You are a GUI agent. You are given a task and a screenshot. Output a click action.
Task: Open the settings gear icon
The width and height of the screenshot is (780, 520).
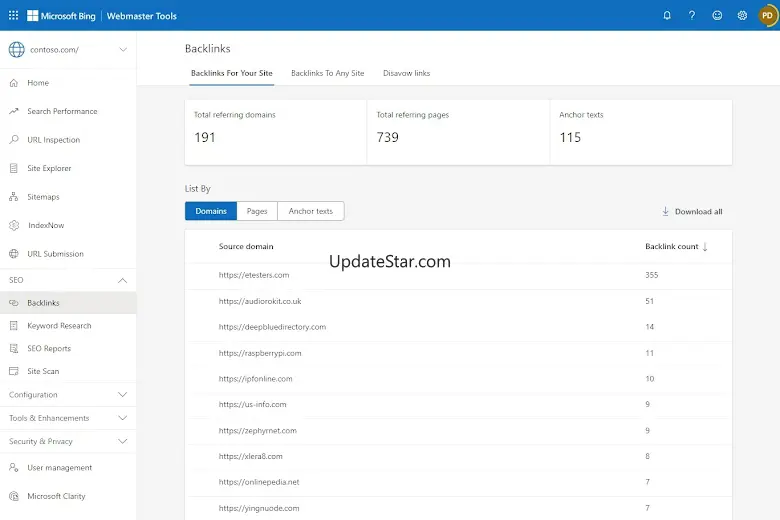742,15
